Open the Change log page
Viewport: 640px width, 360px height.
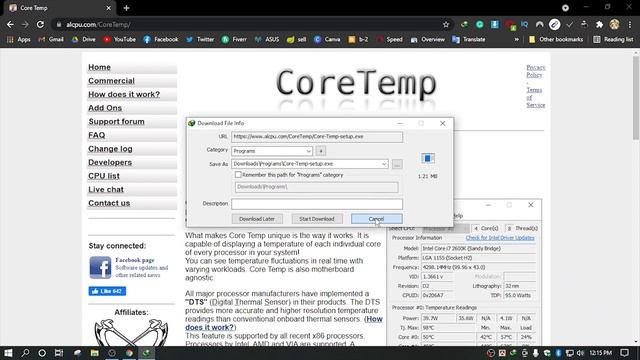[110, 149]
